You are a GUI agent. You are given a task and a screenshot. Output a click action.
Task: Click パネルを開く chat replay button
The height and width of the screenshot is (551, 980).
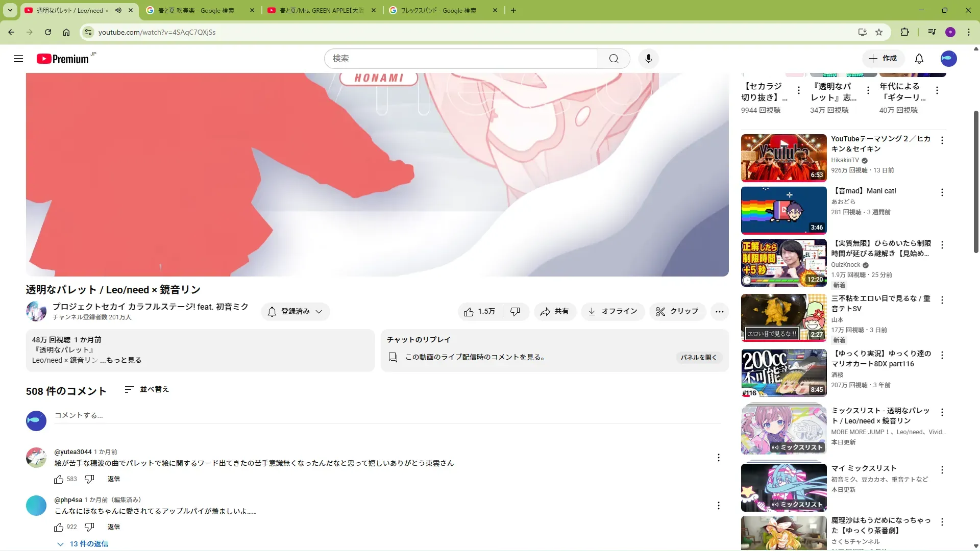[698, 357]
